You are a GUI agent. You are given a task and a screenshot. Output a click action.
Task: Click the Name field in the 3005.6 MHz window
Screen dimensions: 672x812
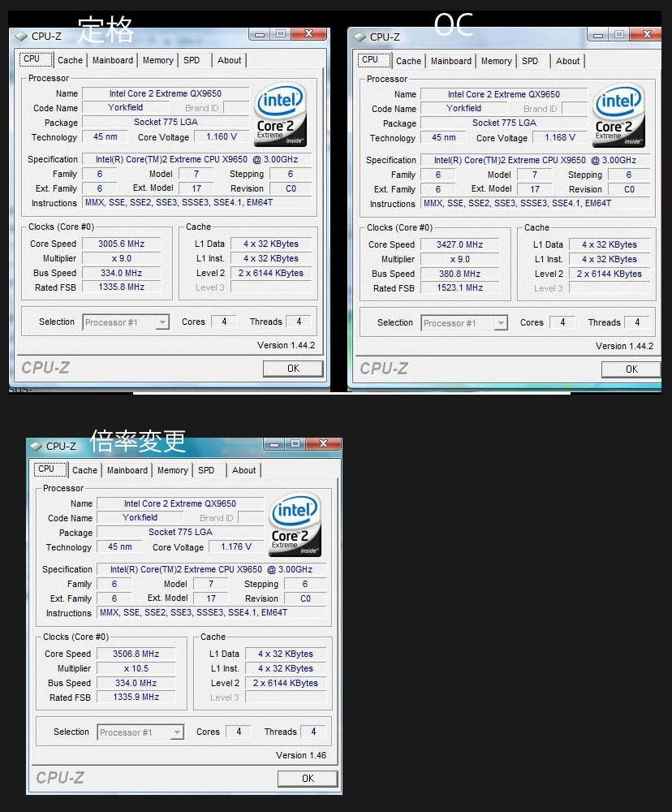(166, 93)
